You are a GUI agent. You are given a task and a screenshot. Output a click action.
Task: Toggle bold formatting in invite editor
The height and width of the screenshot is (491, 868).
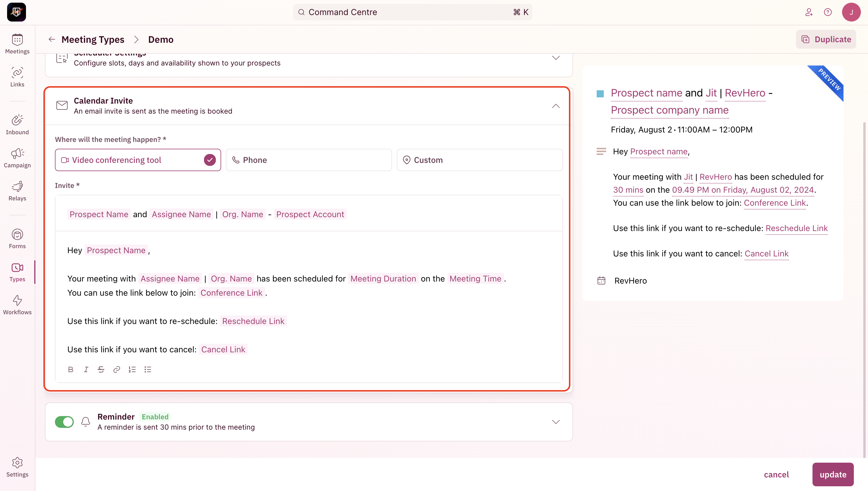[71, 370]
